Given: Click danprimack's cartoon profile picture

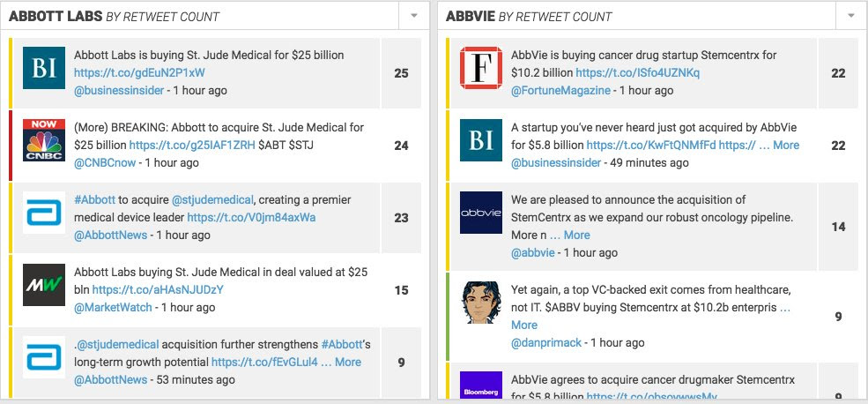Looking at the screenshot, I should coord(481,303).
